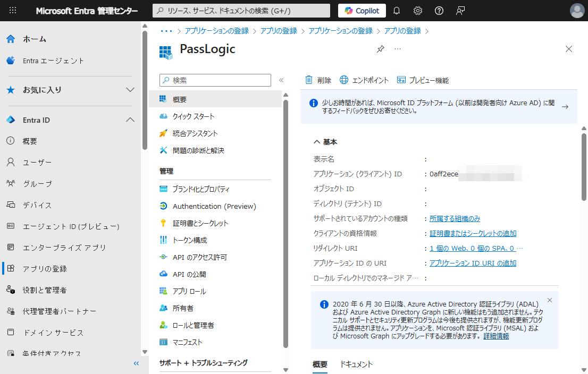Open Authentication (Preview) menu item
The width and height of the screenshot is (588, 374).
coord(215,206)
